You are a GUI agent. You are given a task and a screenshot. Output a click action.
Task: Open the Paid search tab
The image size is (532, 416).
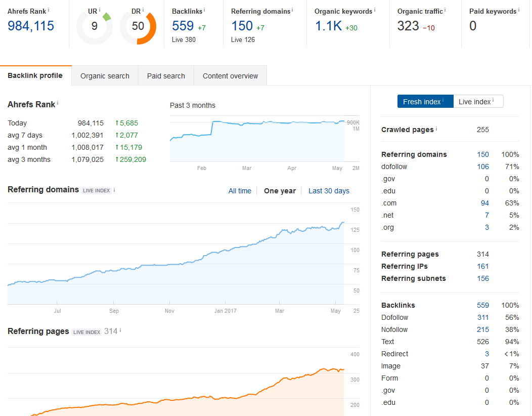point(166,76)
